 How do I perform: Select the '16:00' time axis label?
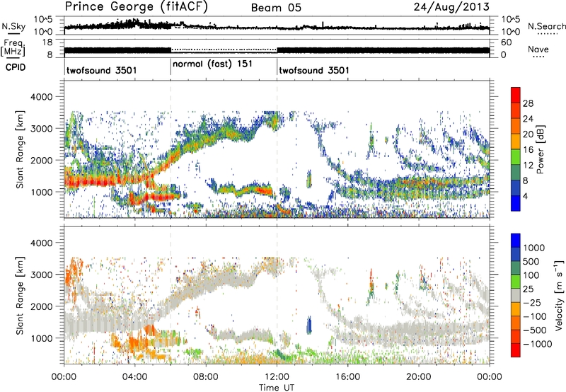(347, 377)
